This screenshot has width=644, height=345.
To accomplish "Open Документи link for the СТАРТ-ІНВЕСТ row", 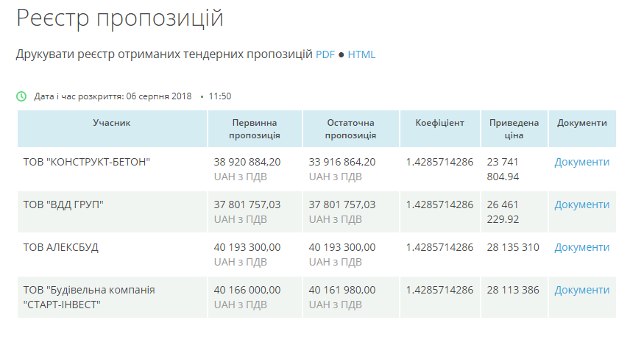I will (581, 291).
